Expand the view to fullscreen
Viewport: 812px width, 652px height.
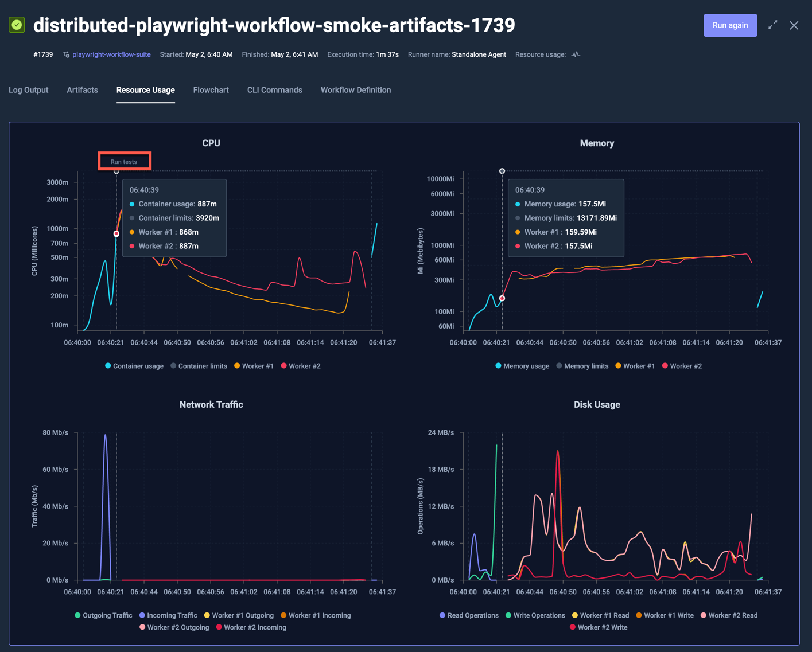pos(772,25)
